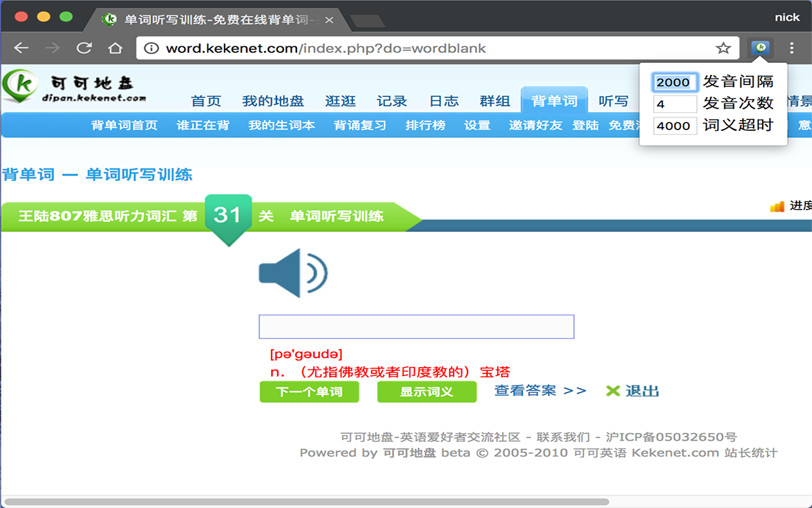The height and width of the screenshot is (508, 812).
Task: Edit the 发音次数 field showing 4
Action: tap(675, 104)
